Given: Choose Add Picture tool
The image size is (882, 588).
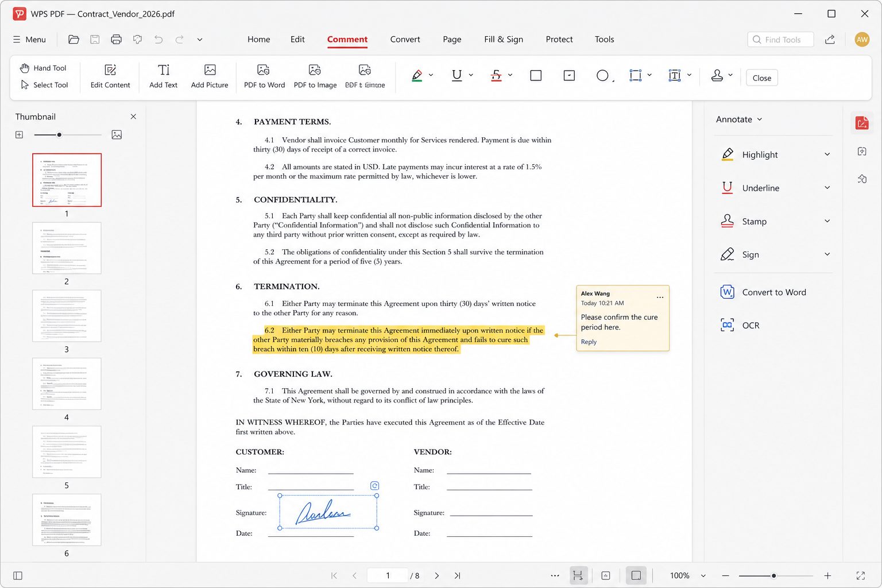Looking at the screenshot, I should [x=210, y=77].
